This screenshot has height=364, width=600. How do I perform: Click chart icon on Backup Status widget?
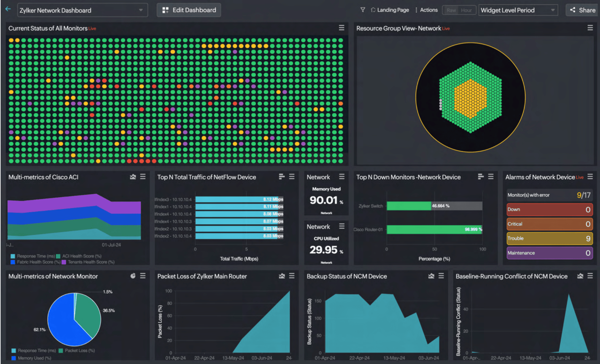tap(431, 276)
